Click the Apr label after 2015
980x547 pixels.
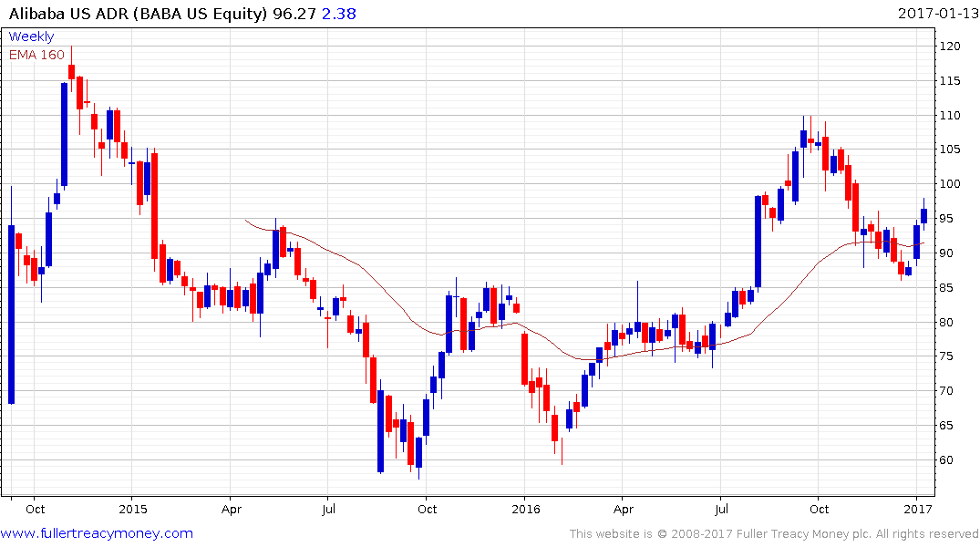pos(232,510)
